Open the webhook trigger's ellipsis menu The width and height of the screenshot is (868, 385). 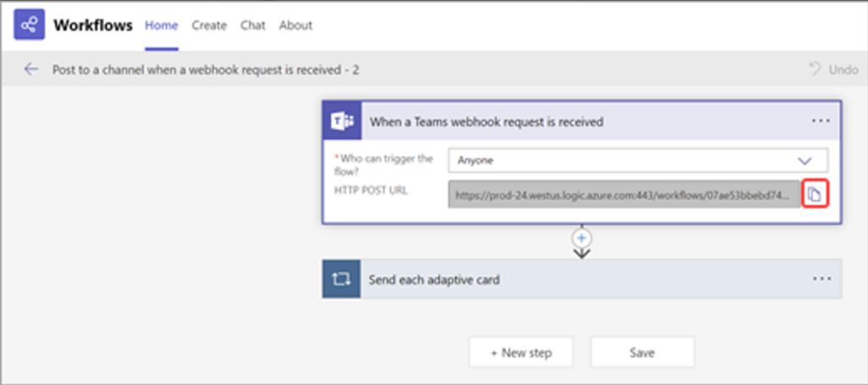(821, 120)
